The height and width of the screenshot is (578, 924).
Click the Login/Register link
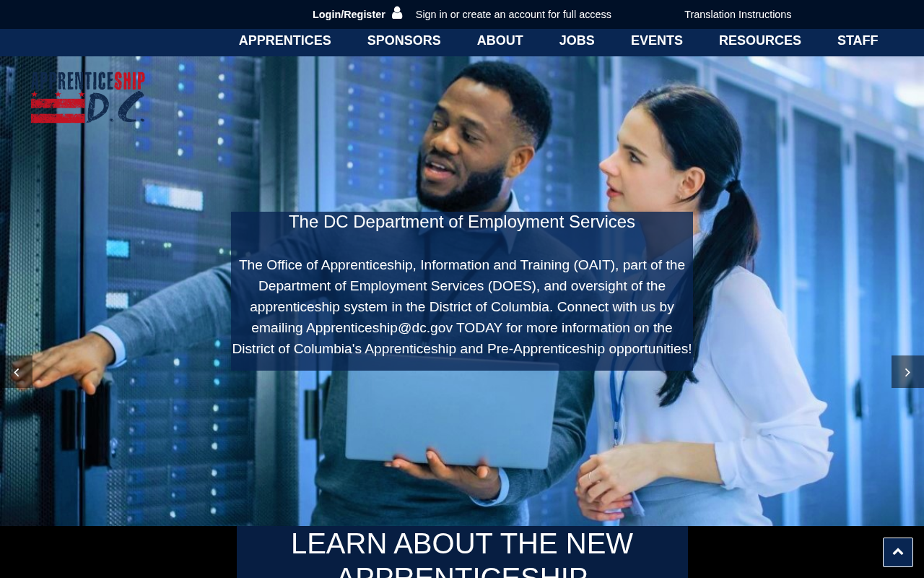[x=349, y=14]
